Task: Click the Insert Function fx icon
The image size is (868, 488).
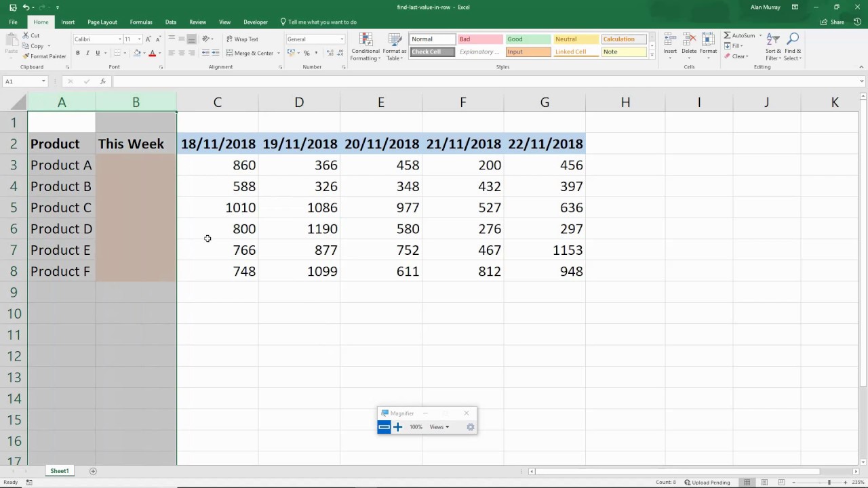Action: click(103, 81)
